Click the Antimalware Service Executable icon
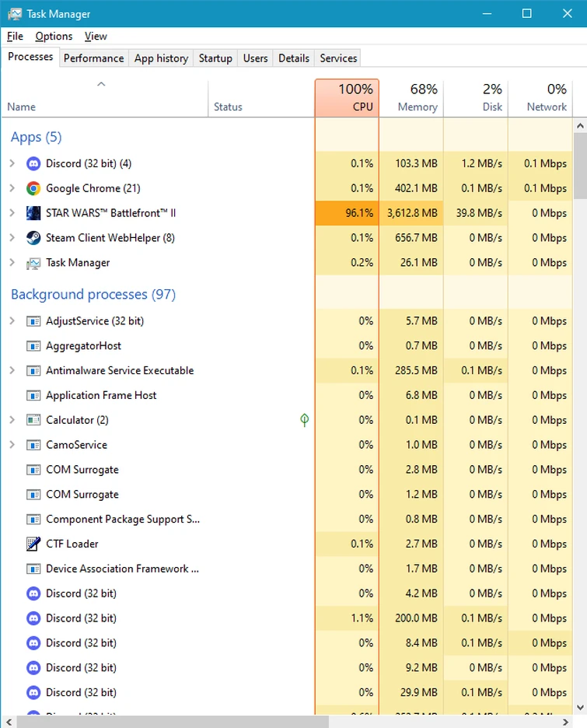The image size is (587, 728). 33,370
